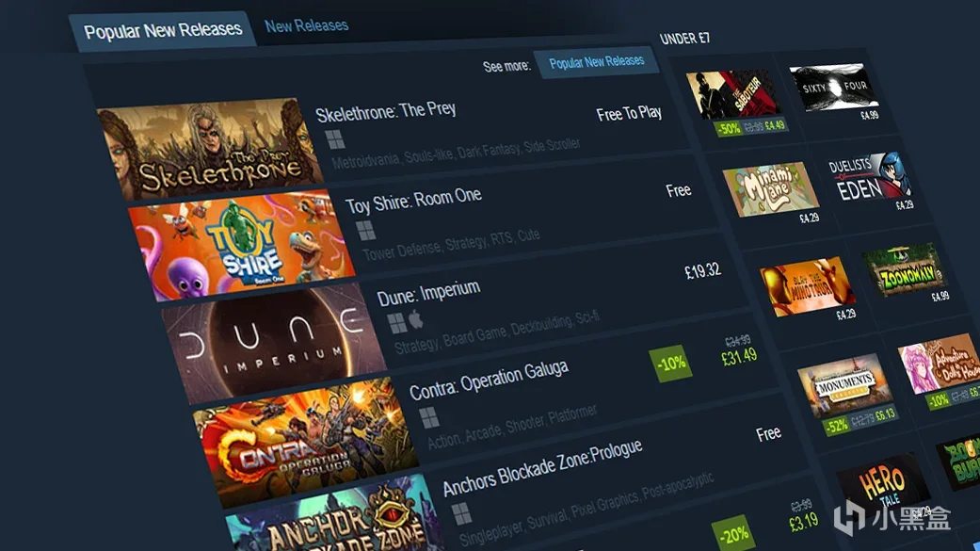The height and width of the screenshot is (551, 980).
Task: Switch to the Popular New Releases tab
Action: [163, 30]
